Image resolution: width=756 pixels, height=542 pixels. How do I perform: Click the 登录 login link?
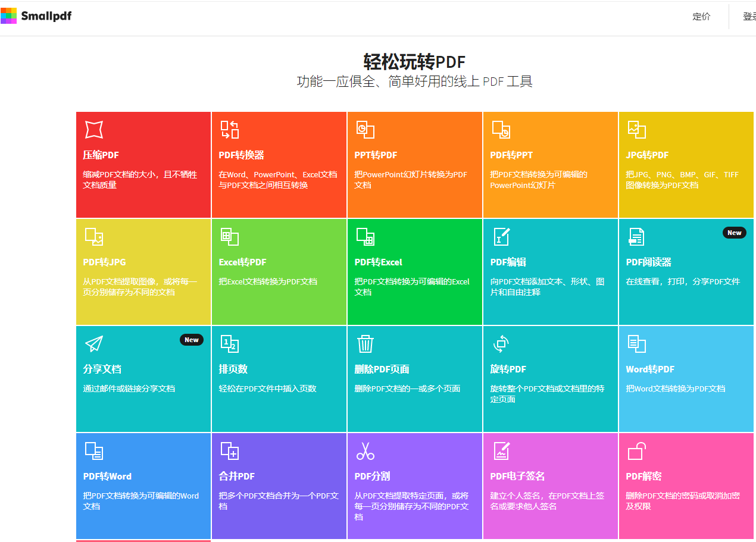point(749,17)
